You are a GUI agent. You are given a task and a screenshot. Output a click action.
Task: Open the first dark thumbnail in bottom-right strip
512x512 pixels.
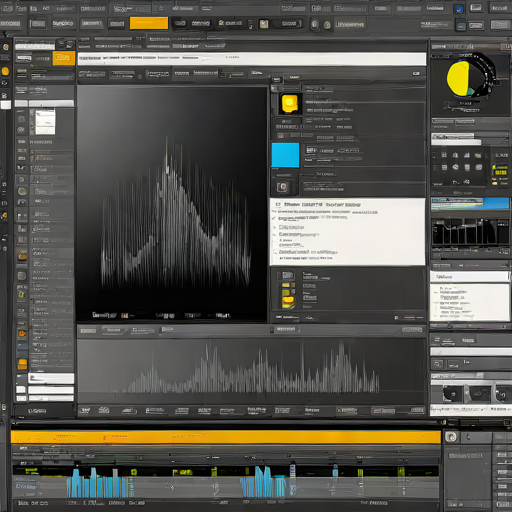click(x=452, y=394)
